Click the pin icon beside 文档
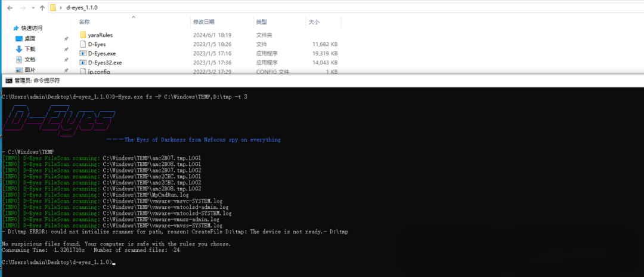 point(66,60)
